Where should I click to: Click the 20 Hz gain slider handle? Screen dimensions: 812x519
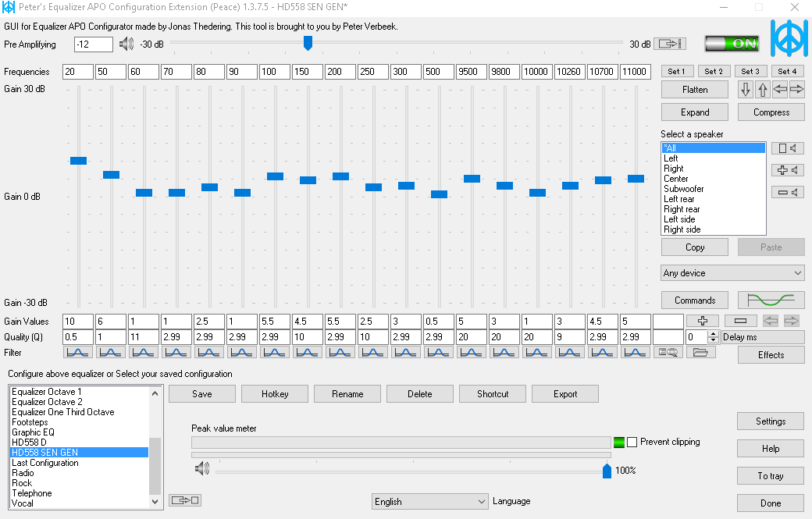[x=78, y=161]
